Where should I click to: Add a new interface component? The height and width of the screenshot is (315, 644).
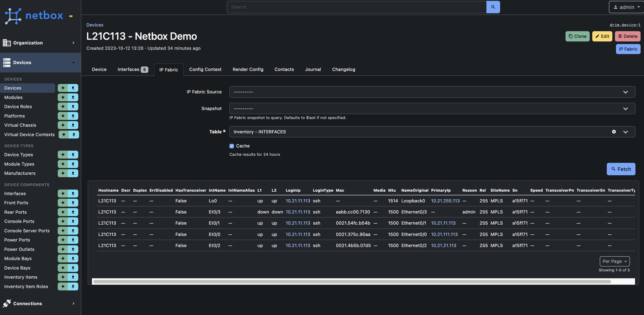(x=63, y=193)
